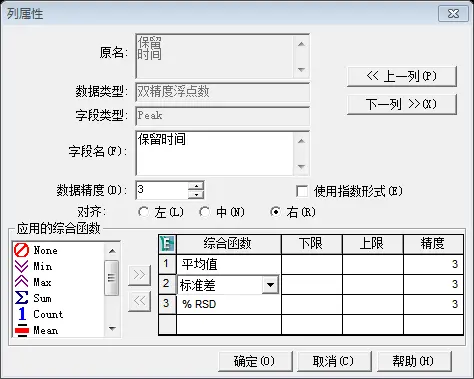Close the 列属性 dialog
Image resolution: width=474 pixels, height=379 pixels.
453,14
